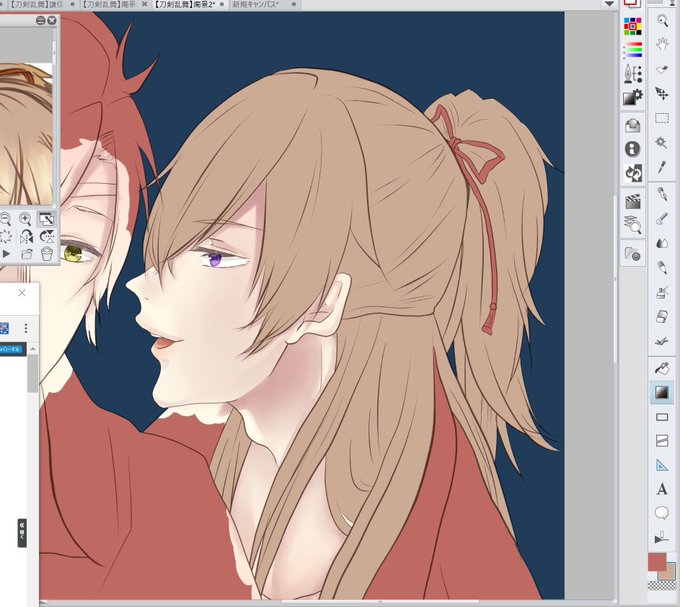Switch to the second 【刀剣乱舞】 canvas tab

(x=114, y=4)
